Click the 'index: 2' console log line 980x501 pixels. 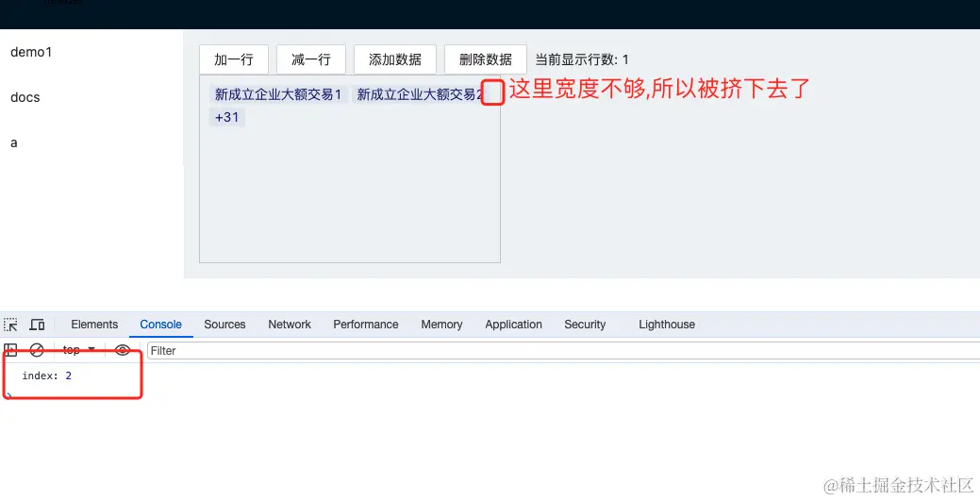47,376
